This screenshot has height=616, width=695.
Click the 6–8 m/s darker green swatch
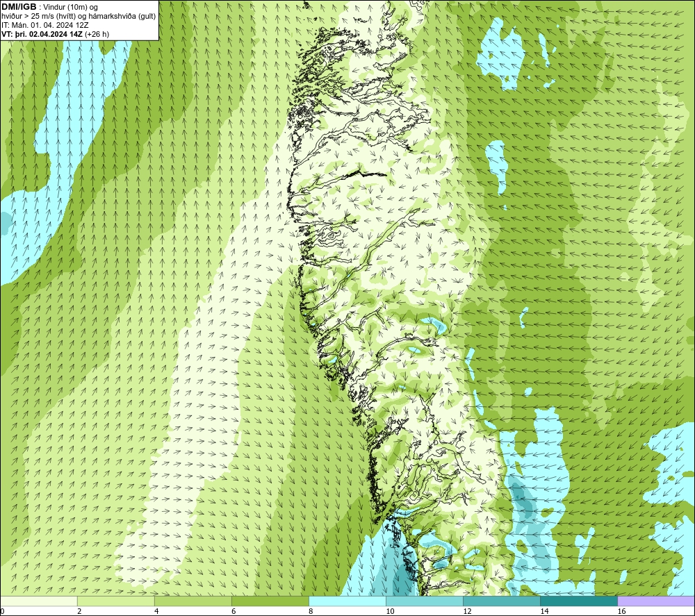click(x=270, y=601)
